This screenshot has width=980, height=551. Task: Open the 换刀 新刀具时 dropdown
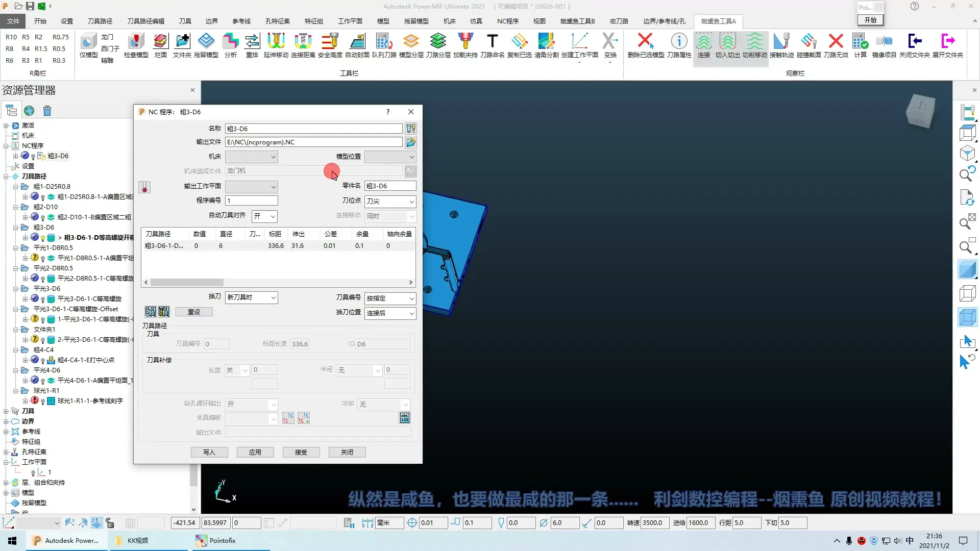coord(252,297)
